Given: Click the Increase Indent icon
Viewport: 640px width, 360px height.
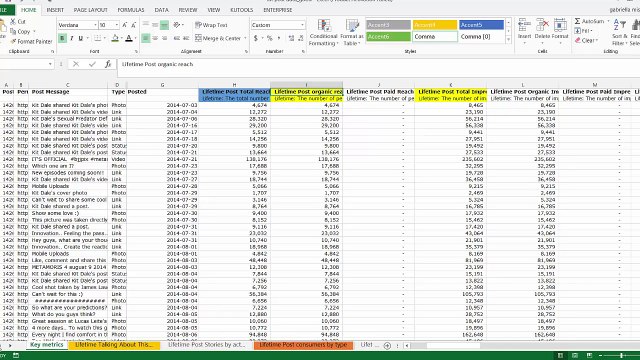Looking at the screenshot, I should click(x=186, y=38).
